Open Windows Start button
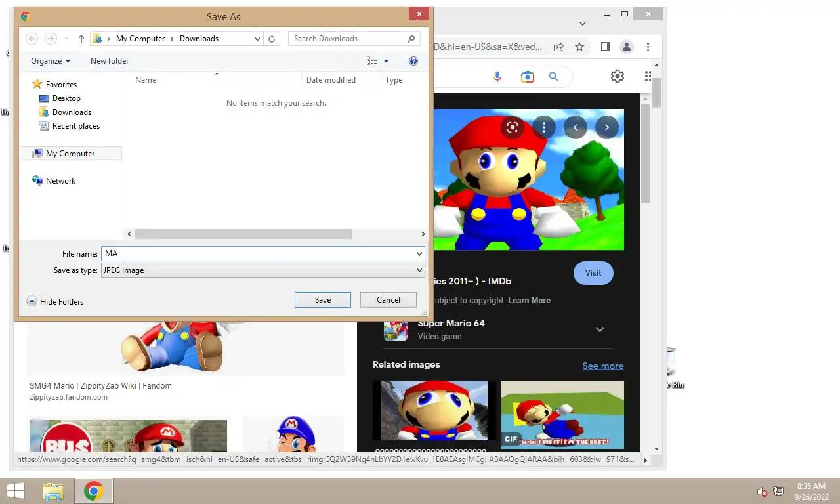 pyautogui.click(x=14, y=491)
